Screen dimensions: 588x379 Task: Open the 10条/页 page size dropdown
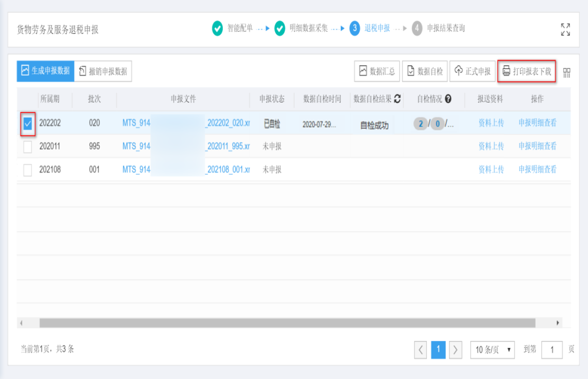[492, 350]
